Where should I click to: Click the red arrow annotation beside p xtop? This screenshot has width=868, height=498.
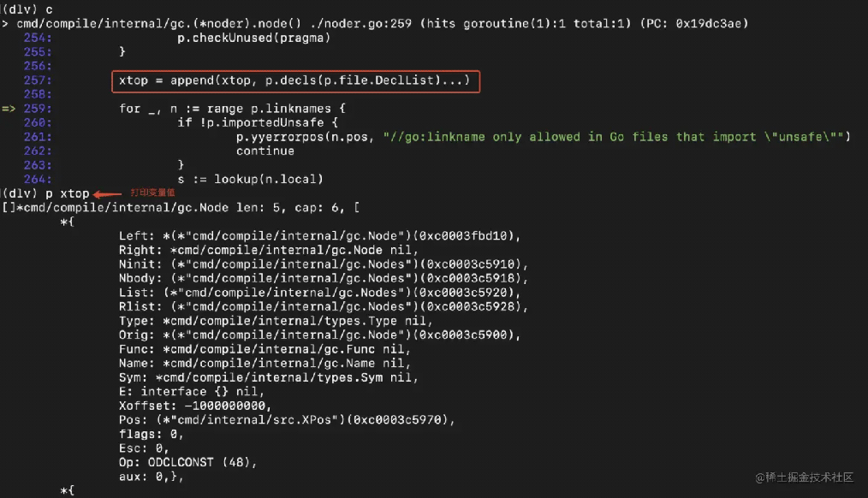click(108, 193)
